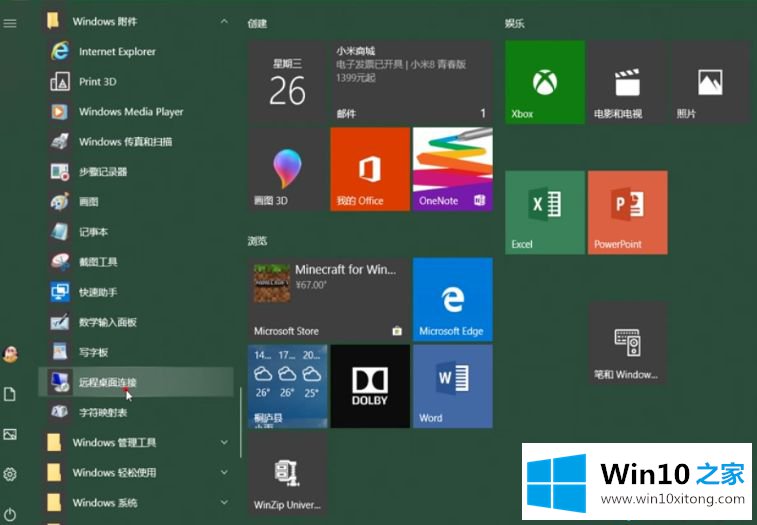The image size is (757, 525).
Task: Click the hamburger menu at top left
Action: (x=10, y=23)
